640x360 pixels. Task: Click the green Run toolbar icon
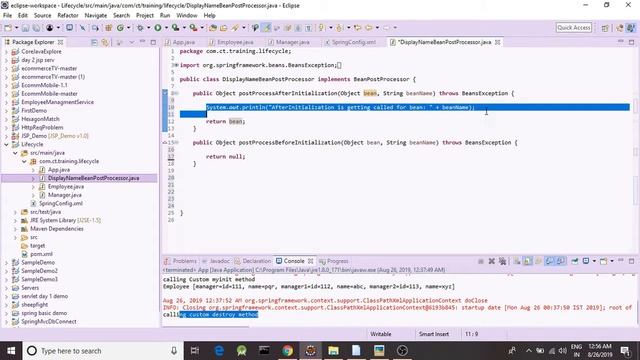[158, 28]
